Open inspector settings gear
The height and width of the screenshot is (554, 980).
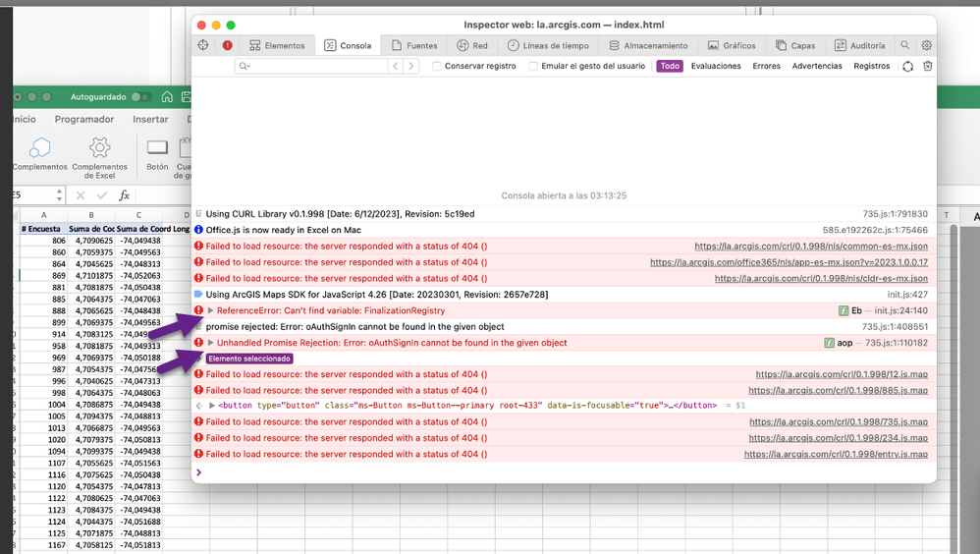(x=926, y=45)
